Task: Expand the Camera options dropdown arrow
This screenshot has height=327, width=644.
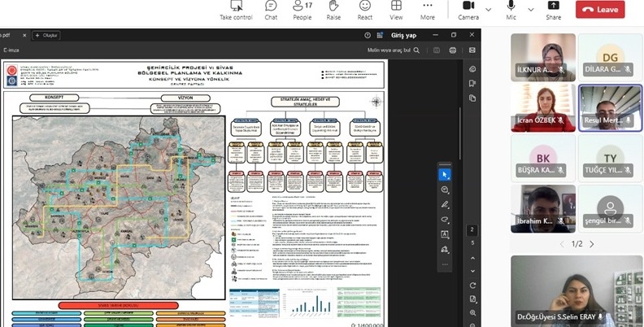Action: (489, 7)
